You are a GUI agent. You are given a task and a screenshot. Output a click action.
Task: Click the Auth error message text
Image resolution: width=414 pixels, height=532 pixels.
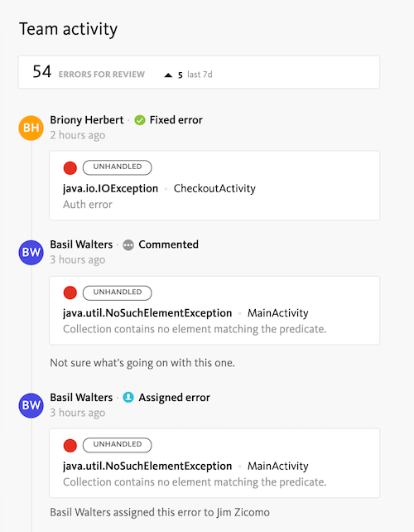[x=88, y=205]
